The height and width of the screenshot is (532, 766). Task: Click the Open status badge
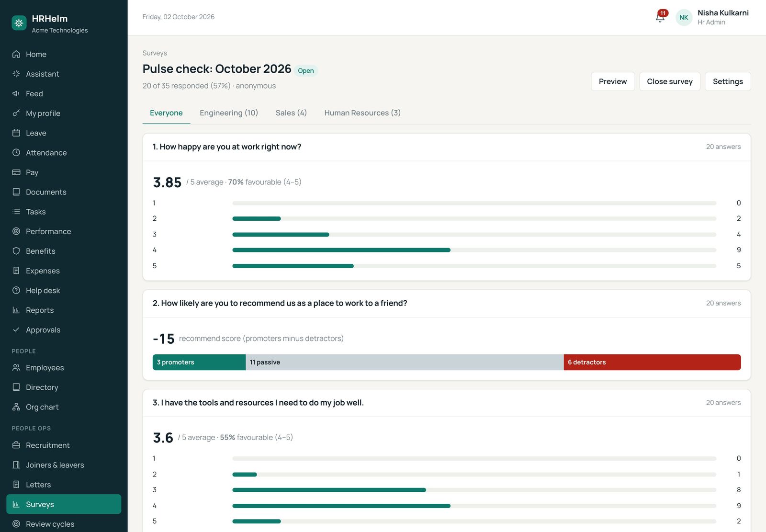[x=306, y=70]
